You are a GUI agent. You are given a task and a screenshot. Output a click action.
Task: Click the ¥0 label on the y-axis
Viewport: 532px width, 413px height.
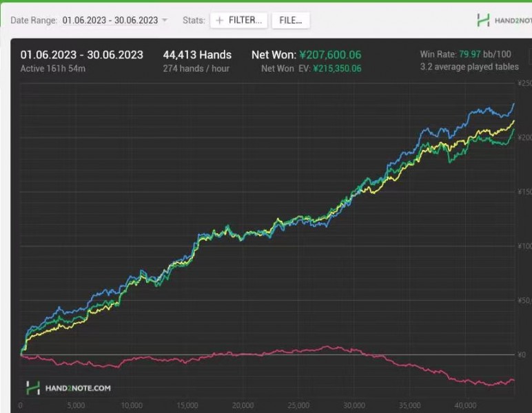[521, 355]
